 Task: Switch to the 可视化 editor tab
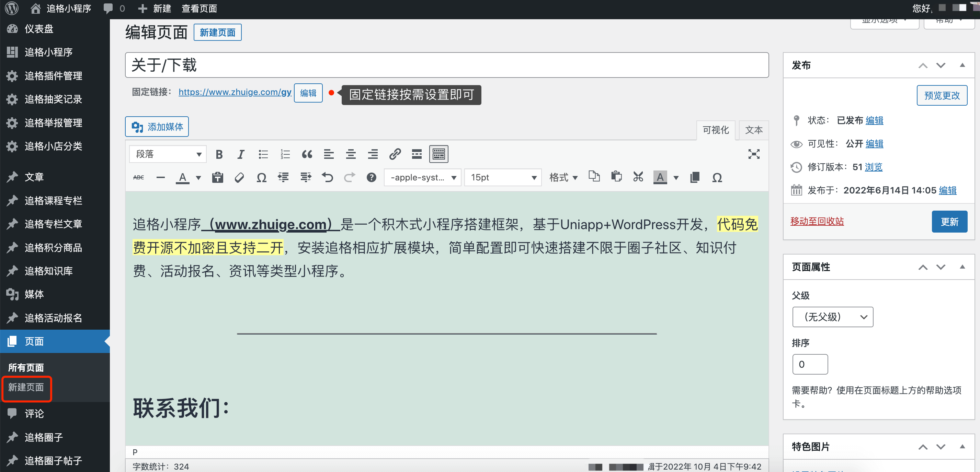716,130
